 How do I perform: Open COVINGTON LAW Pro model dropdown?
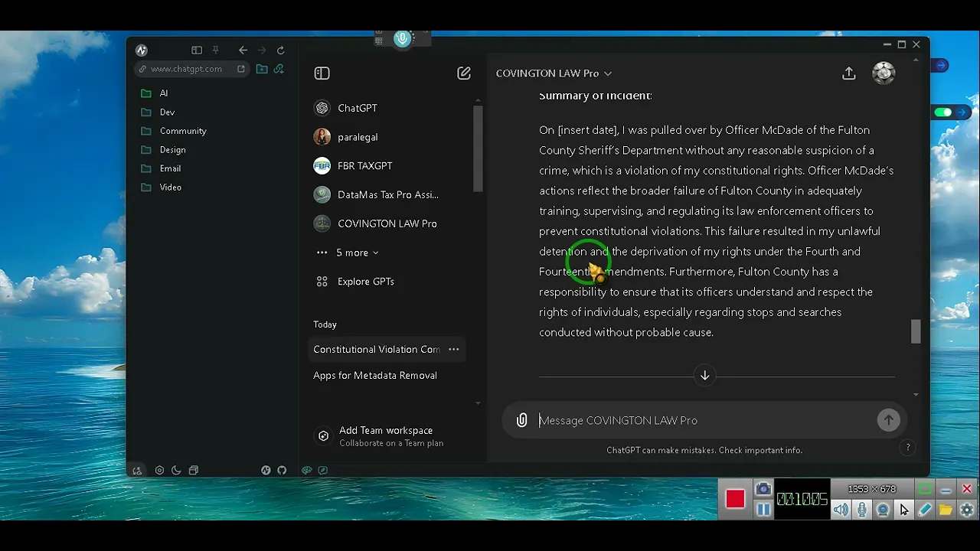click(x=554, y=73)
